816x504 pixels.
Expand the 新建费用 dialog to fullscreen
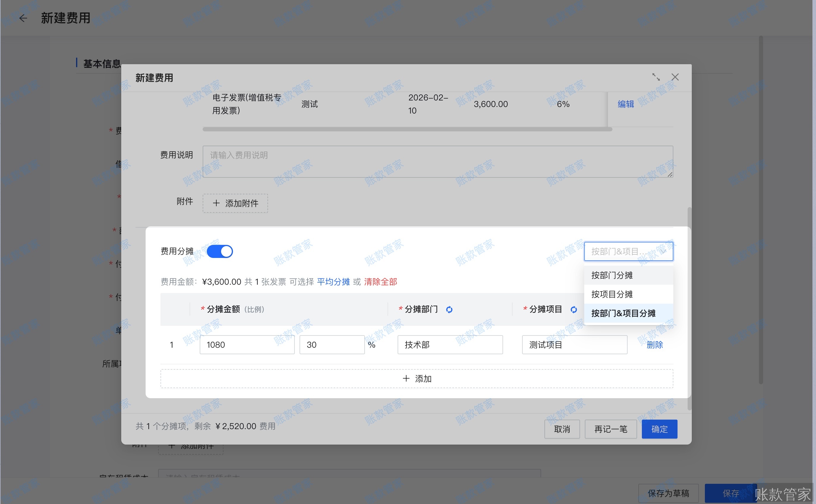[x=656, y=77]
